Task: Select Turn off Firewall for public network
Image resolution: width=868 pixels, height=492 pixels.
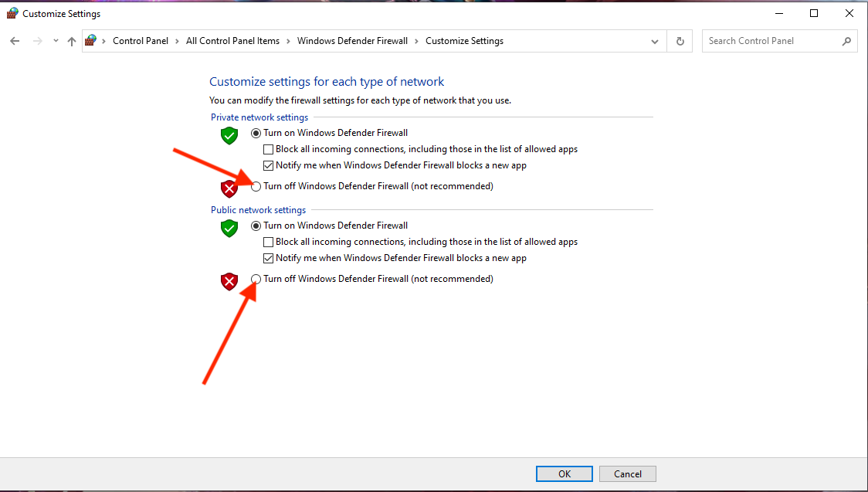Action: (256, 280)
